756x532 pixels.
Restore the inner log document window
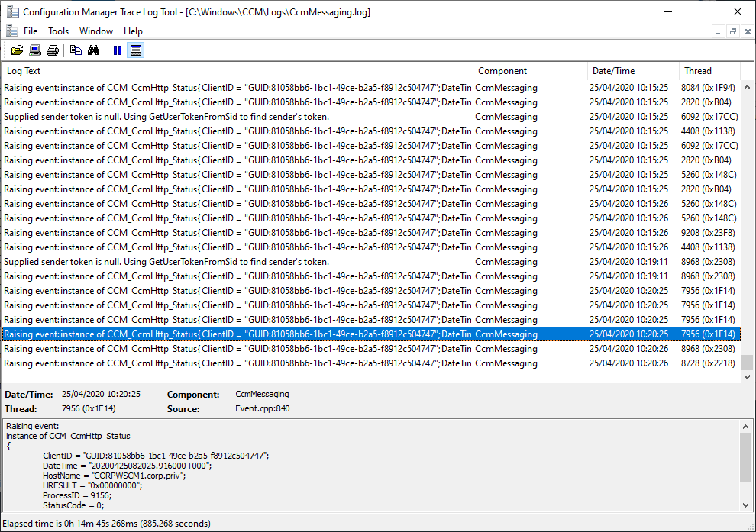(733, 31)
